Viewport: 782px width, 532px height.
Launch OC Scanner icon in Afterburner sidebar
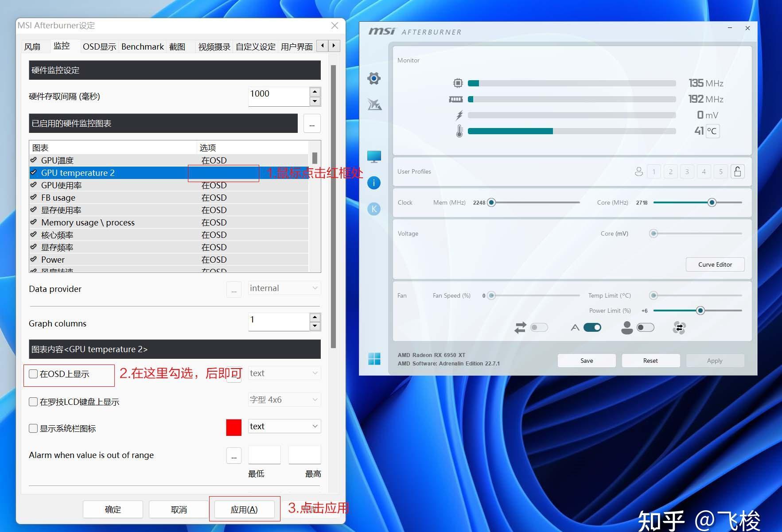[x=374, y=105]
